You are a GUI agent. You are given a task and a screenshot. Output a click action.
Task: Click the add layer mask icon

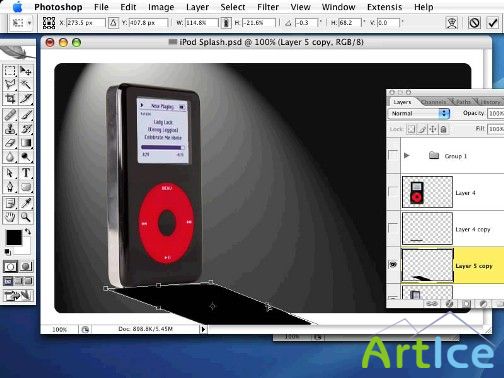(466, 303)
